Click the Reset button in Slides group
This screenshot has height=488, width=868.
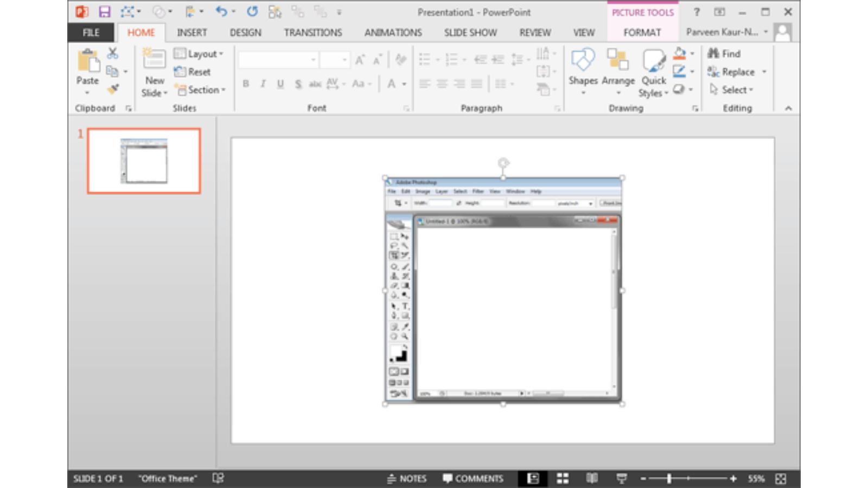point(193,72)
